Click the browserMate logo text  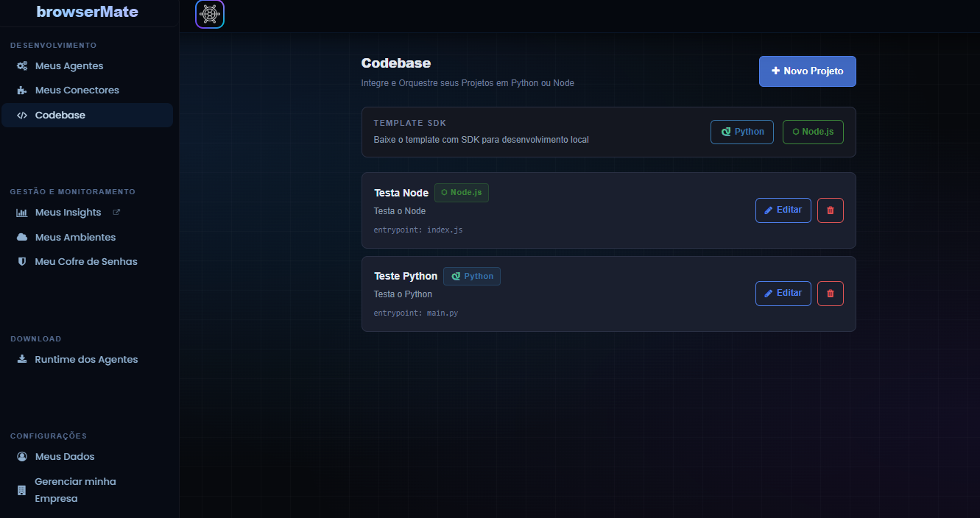tap(87, 12)
